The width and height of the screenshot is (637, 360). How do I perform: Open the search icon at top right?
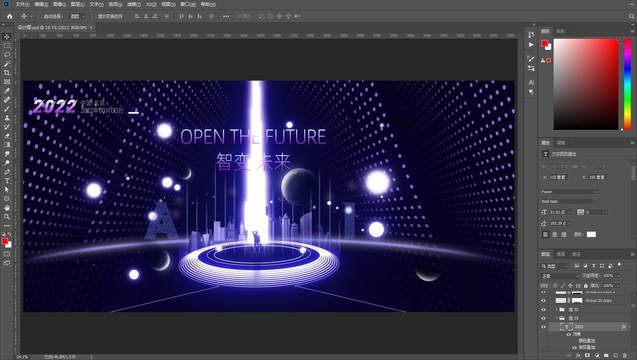pos(632,16)
